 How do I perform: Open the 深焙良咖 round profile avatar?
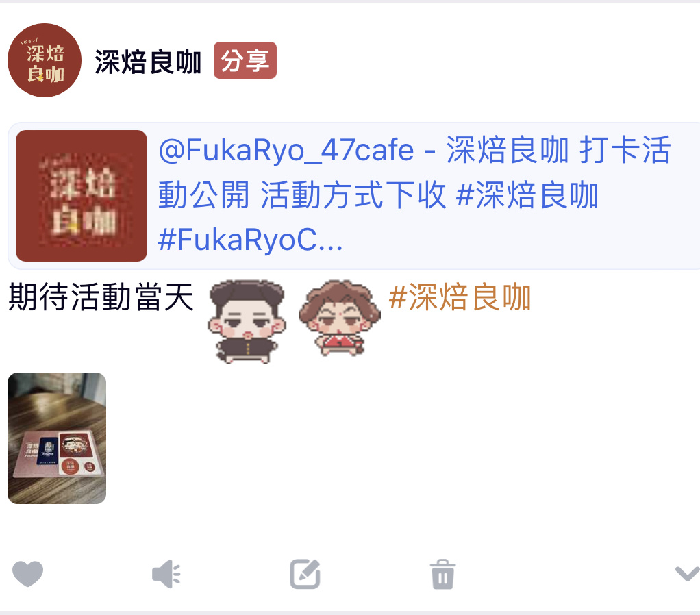pyautogui.click(x=45, y=60)
